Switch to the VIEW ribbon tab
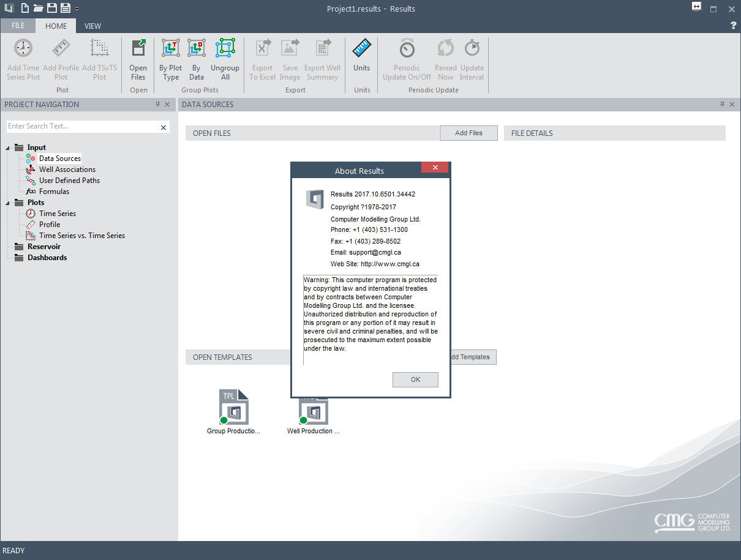Screen dimensions: 741x560 93,26
